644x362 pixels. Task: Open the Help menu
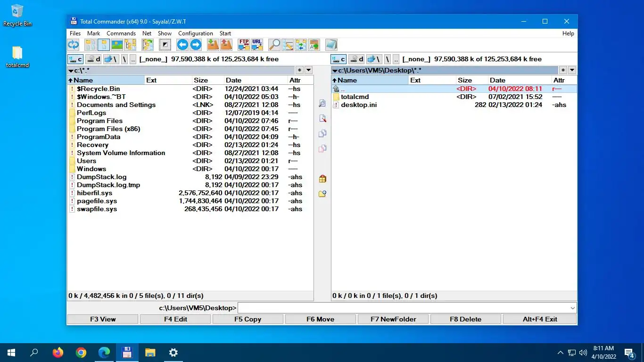[x=568, y=33]
